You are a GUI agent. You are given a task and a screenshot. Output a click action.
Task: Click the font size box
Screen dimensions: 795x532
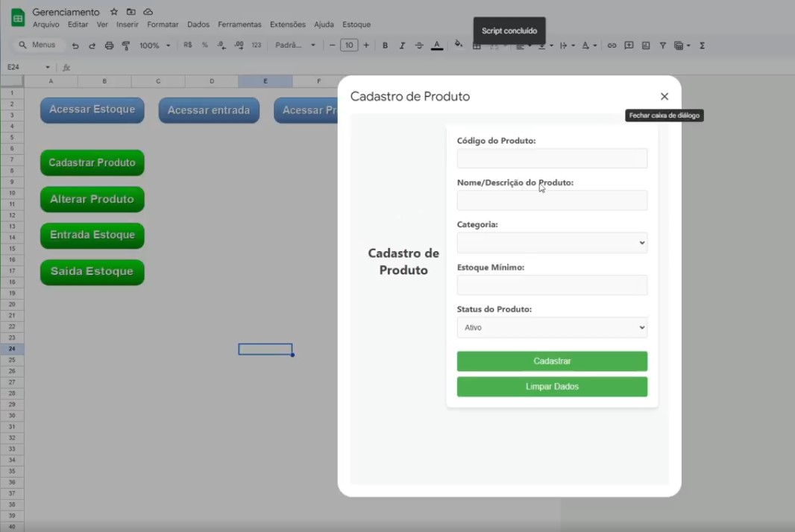(x=349, y=45)
